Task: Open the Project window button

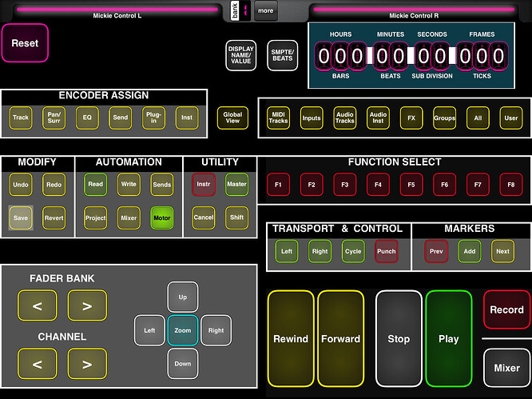Action: click(96, 217)
